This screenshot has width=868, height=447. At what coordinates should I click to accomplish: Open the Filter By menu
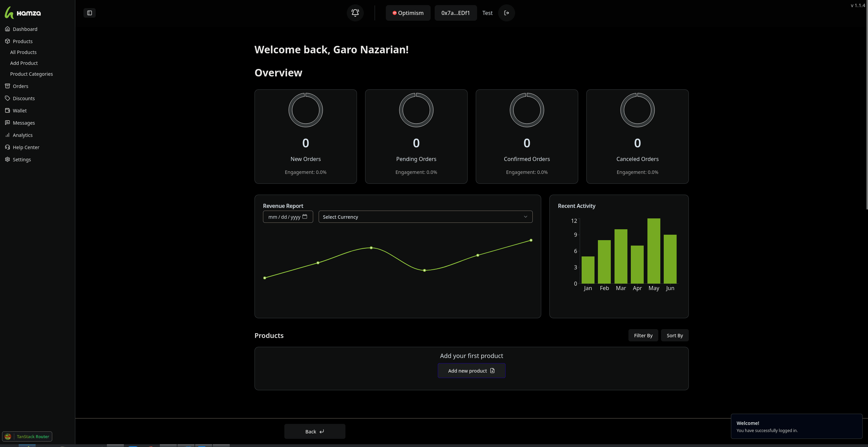pyautogui.click(x=643, y=335)
